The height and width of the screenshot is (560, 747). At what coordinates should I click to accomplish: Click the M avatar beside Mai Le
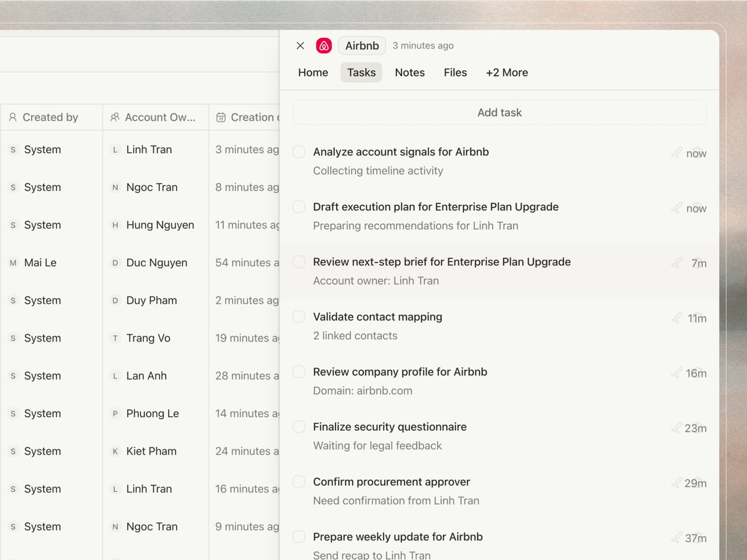pyautogui.click(x=13, y=263)
